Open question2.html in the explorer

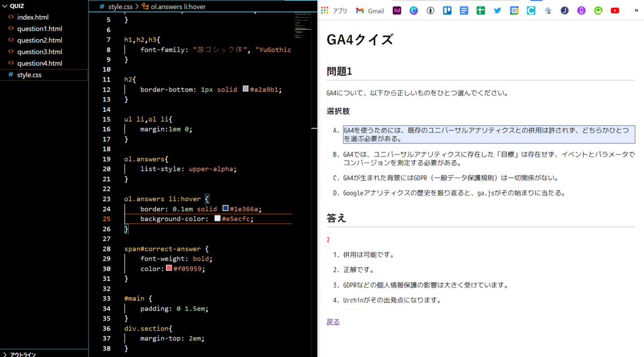click(44, 40)
